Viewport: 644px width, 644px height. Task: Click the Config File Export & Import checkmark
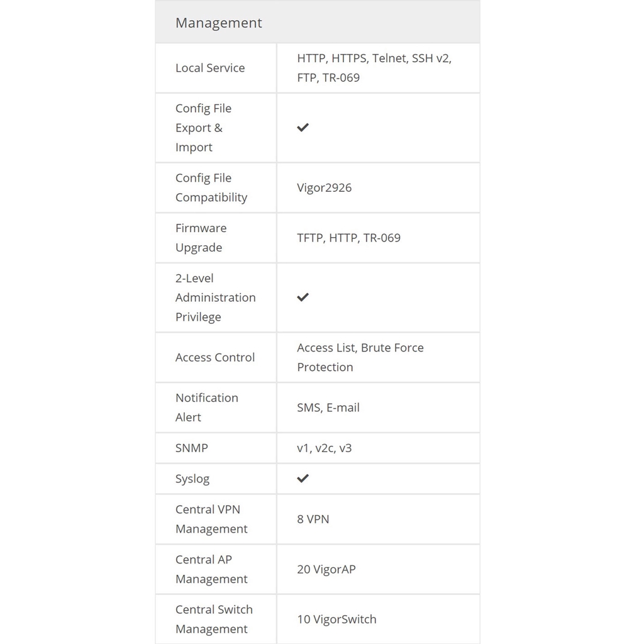[303, 127]
